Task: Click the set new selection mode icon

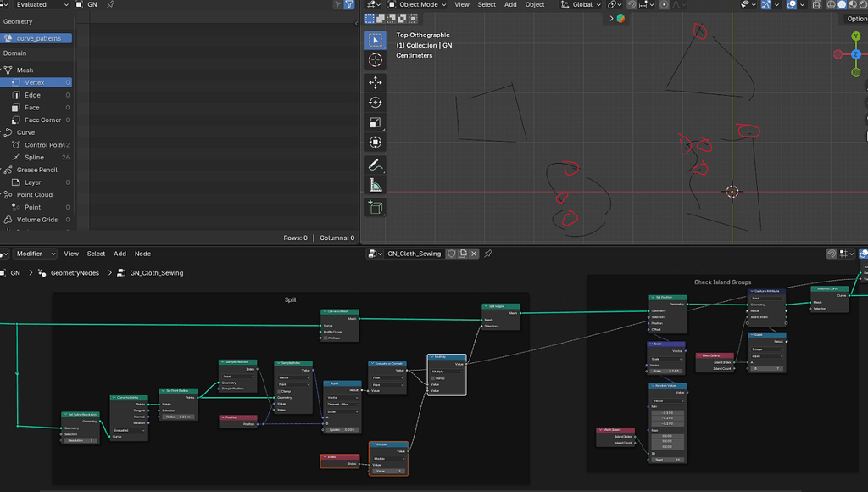Action: pyautogui.click(x=370, y=19)
